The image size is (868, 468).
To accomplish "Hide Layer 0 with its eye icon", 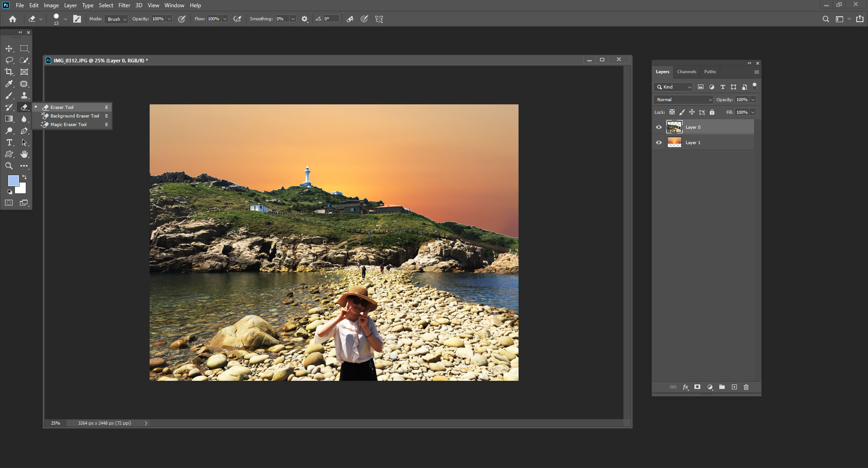I will tap(659, 127).
